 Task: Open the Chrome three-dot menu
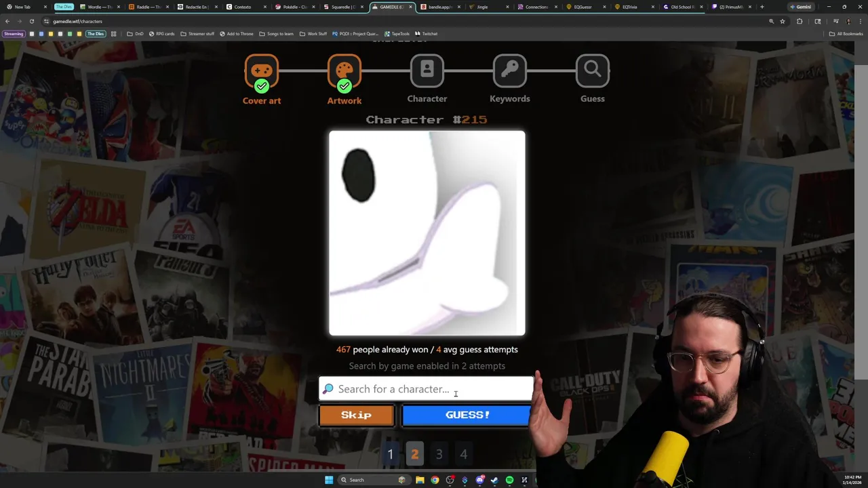click(861, 21)
